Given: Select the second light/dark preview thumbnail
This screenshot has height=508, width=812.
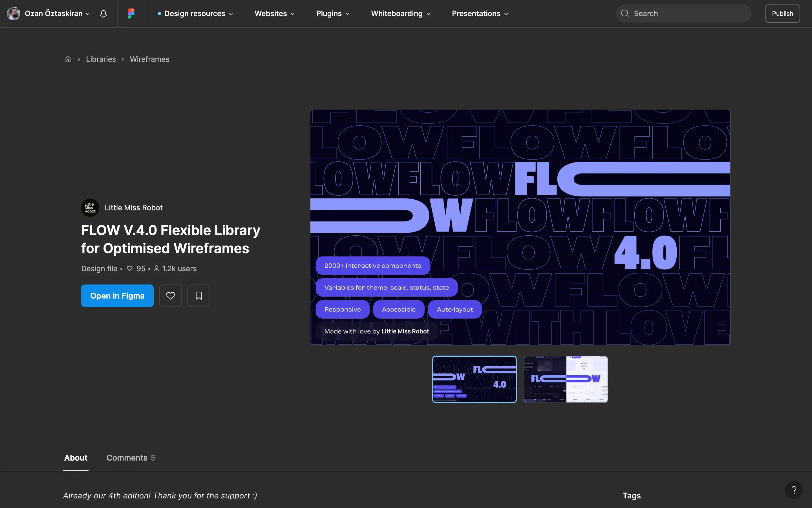Looking at the screenshot, I should (x=566, y=379).
